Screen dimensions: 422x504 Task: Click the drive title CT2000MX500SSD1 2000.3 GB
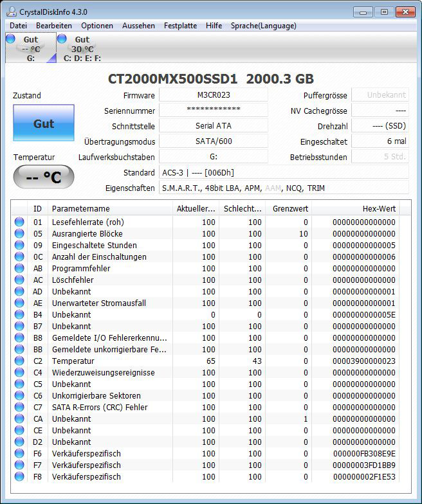[x=211, y=78]
